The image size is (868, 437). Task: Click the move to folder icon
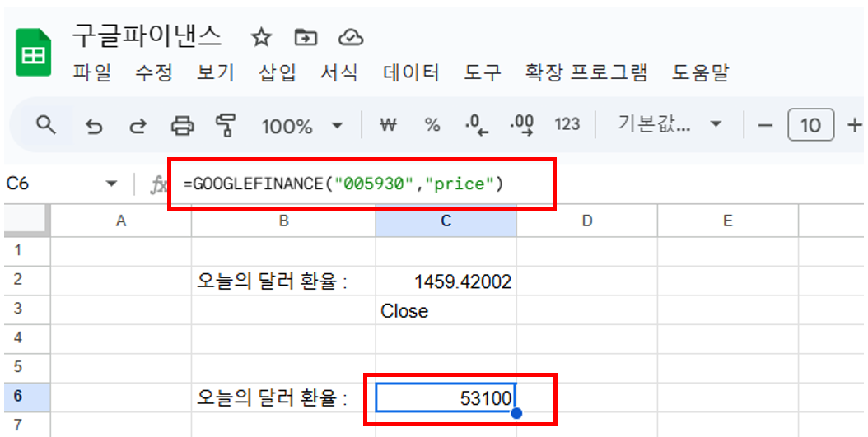click(306, 38)
